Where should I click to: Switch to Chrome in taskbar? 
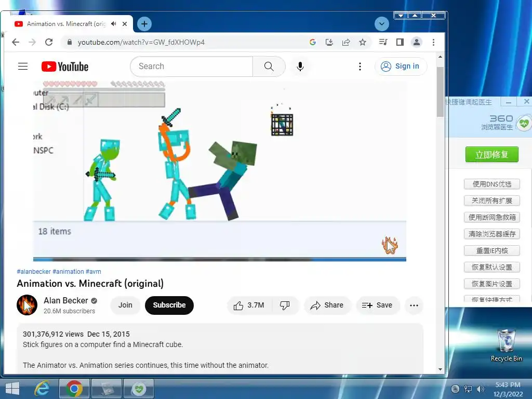(x=74, y=389)
